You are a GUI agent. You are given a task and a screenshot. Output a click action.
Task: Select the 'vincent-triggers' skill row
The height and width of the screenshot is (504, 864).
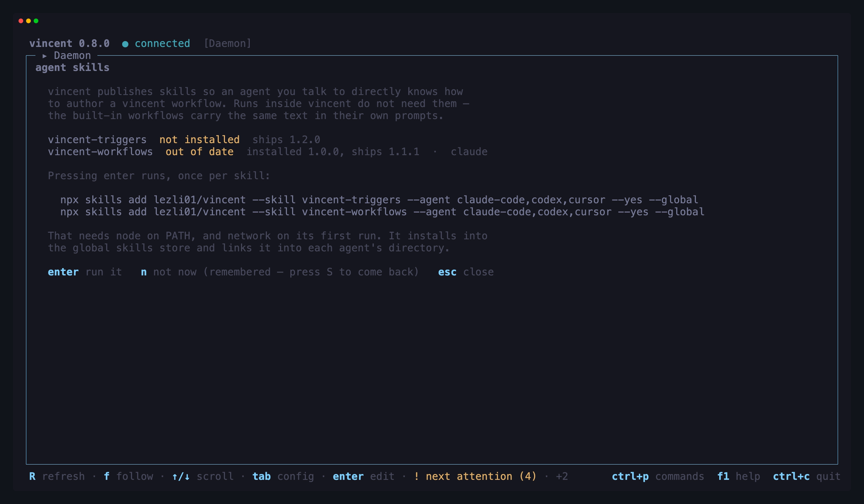tap(184, 140)
